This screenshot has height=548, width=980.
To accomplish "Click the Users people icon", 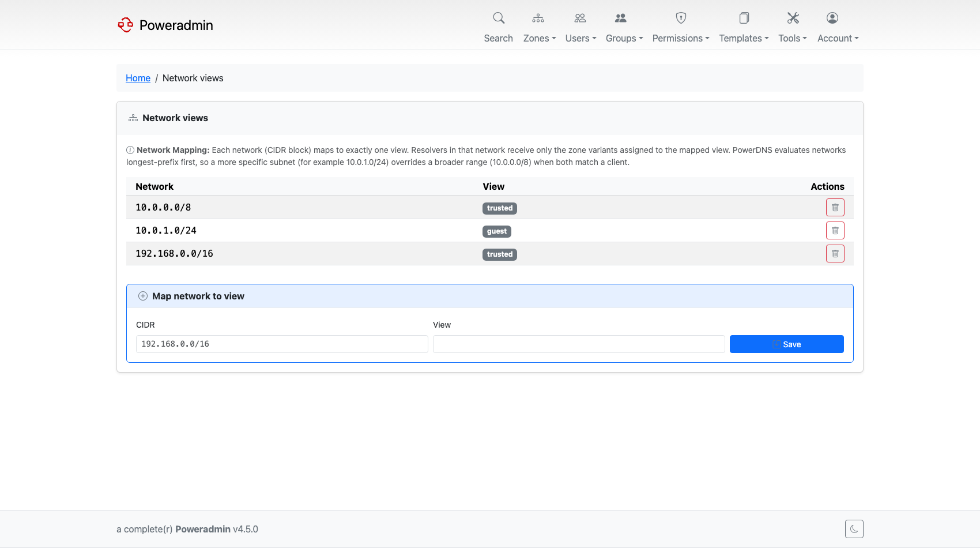I will click(580, 18).
